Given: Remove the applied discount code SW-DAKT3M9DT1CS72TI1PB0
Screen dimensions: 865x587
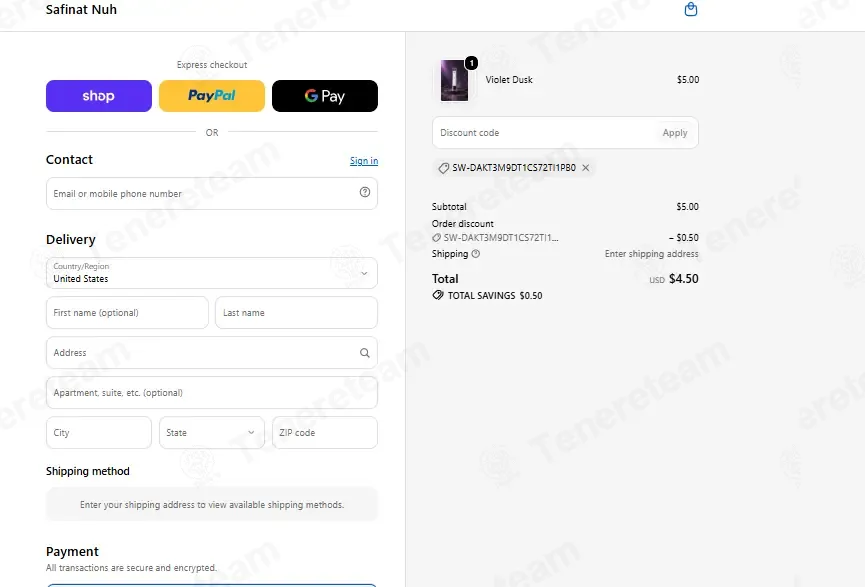Looking at the screenshot, I should (586, 168).
